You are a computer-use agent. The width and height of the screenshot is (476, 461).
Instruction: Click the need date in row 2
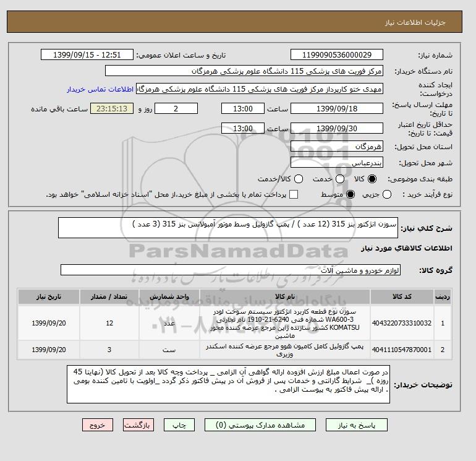49,350
